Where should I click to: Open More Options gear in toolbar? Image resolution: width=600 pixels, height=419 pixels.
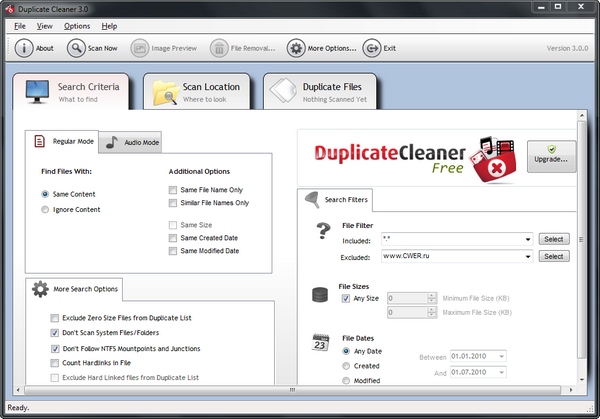click(296, 48)
